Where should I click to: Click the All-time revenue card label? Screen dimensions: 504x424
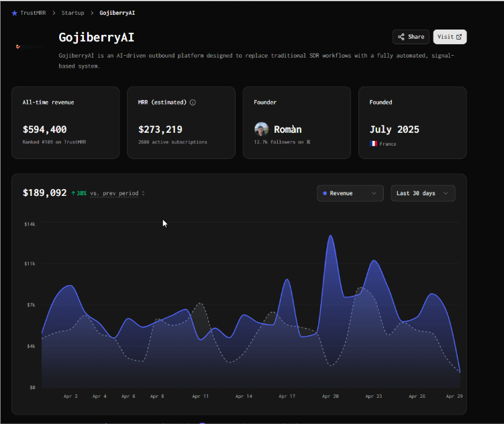click(x=48, y=103)
